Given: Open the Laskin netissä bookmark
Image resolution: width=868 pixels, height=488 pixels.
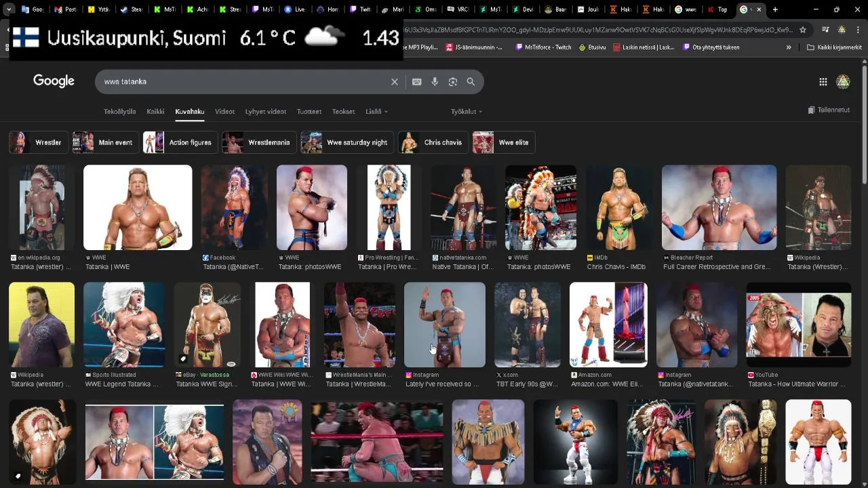Looking at the screenshot, I should click(x=644, y=47).
